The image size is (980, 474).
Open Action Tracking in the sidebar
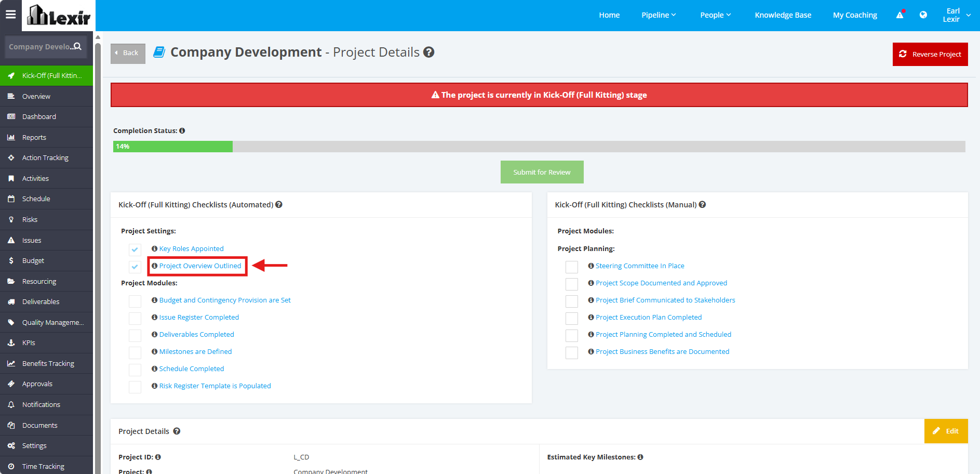click(x=47, y=157)
